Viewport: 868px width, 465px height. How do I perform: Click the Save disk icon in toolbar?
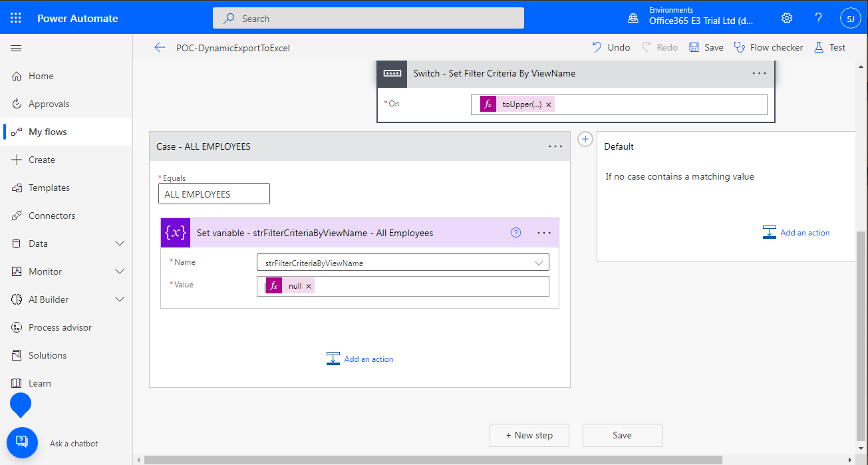pyautogui.click(x=694, y=47)
